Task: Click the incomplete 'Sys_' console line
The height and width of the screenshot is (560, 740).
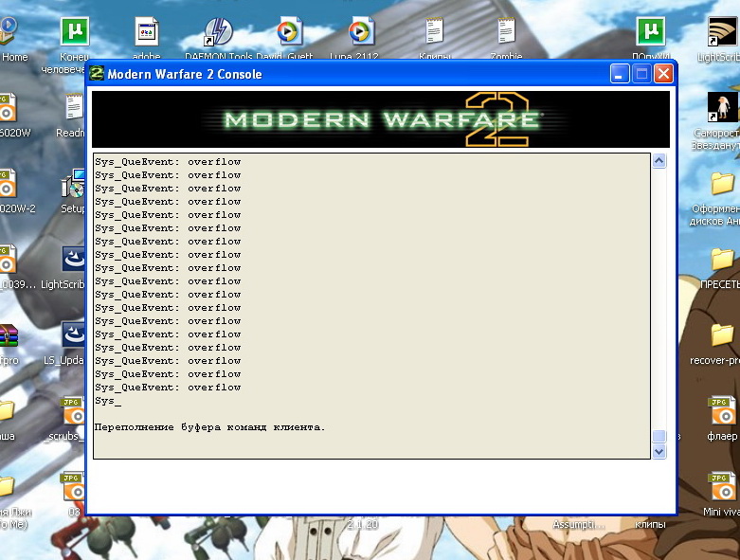Action: [x=108, y=401]
